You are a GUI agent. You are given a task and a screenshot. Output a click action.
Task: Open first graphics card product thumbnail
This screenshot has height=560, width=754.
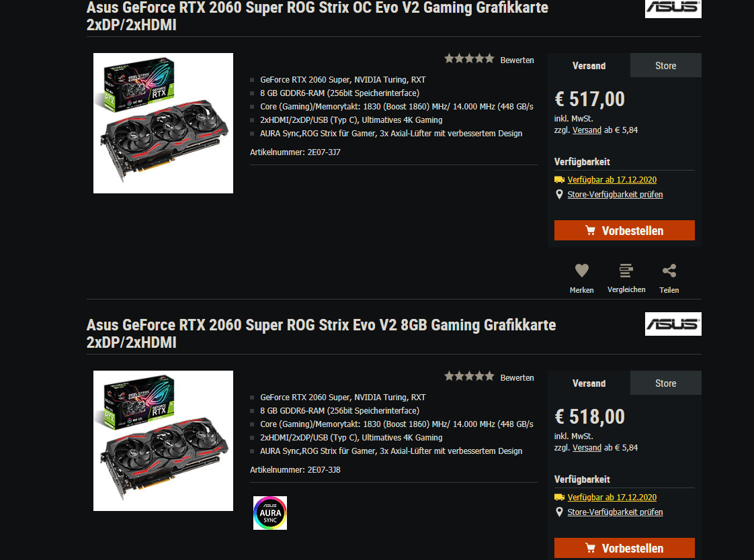click(x=163, y=123)
